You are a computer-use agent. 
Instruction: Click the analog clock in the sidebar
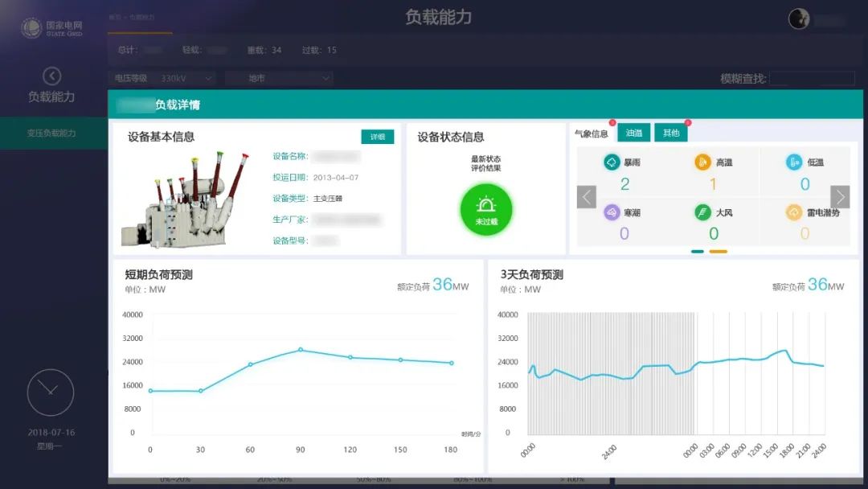(x=51, y=392)
